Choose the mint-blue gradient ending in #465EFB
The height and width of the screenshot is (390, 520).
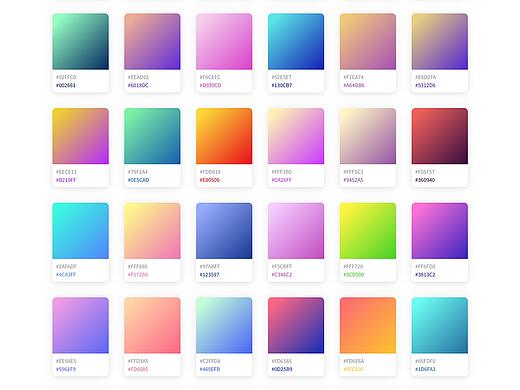(224, 325)
